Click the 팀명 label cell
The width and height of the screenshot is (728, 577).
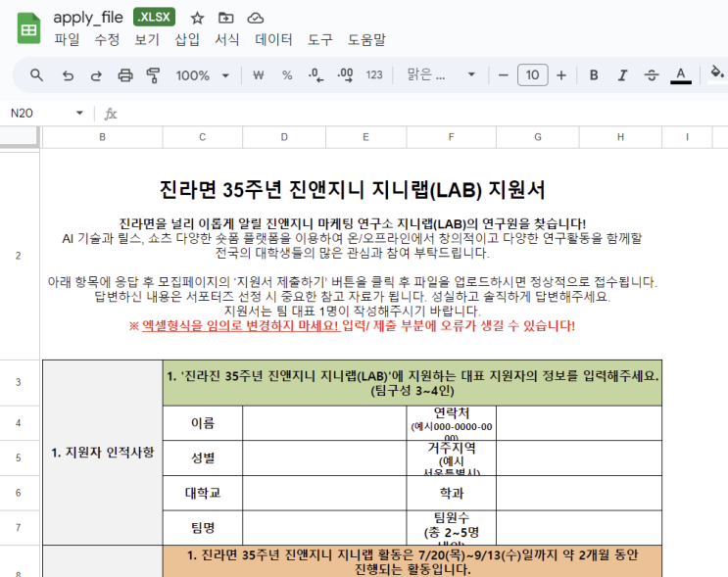pos(203,527)
